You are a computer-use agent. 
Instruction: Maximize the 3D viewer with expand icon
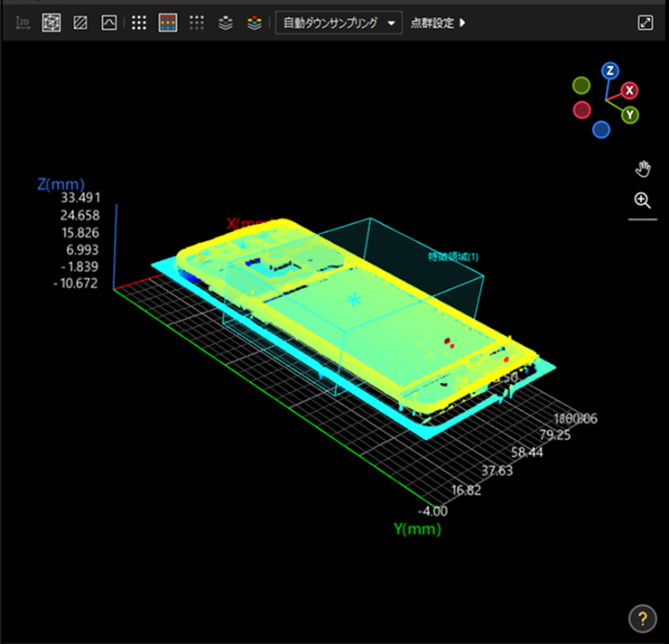pos(646,23)
